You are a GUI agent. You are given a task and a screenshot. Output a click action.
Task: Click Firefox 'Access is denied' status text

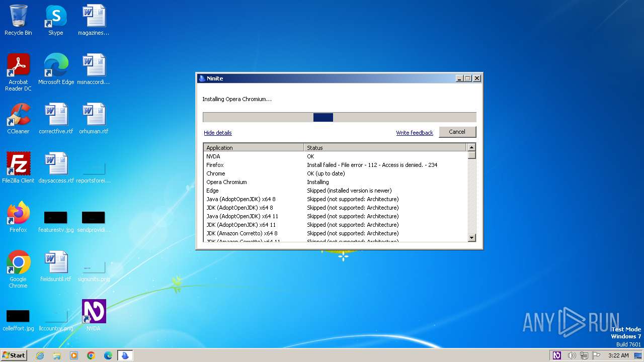click(x=372, y=165)
